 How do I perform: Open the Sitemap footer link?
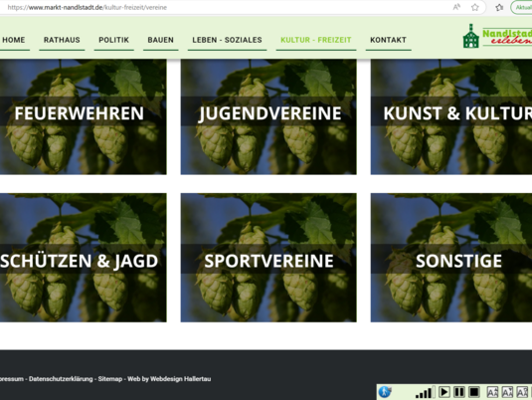click(x=110, y=379)
